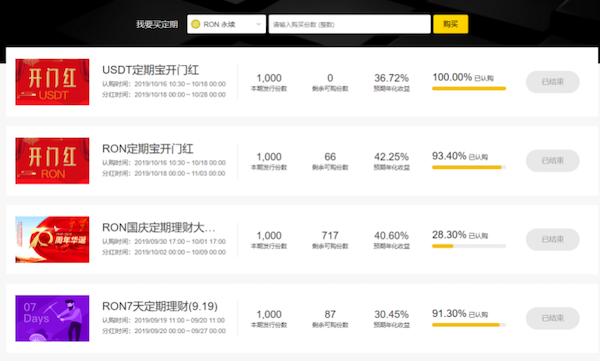
Task: Click remaining shares value 0 in USDT row
Action: click(x=330, y=78)
